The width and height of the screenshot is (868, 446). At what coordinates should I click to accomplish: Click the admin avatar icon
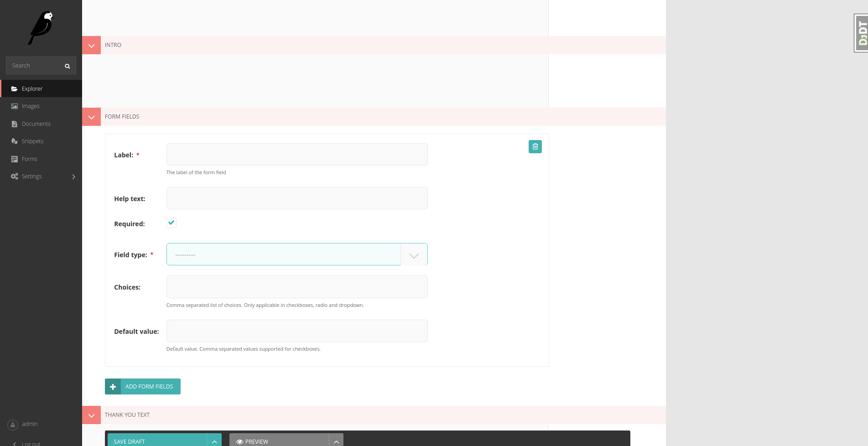tap(13, 425)
